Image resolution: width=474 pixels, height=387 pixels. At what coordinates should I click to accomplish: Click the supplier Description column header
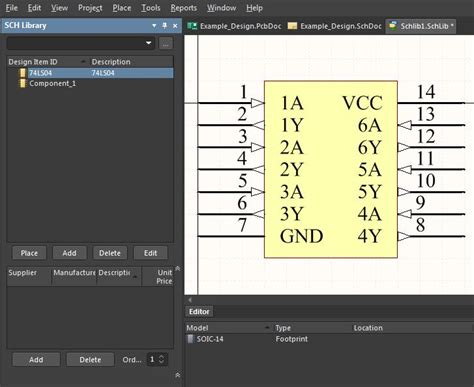(x=119, y=276)
